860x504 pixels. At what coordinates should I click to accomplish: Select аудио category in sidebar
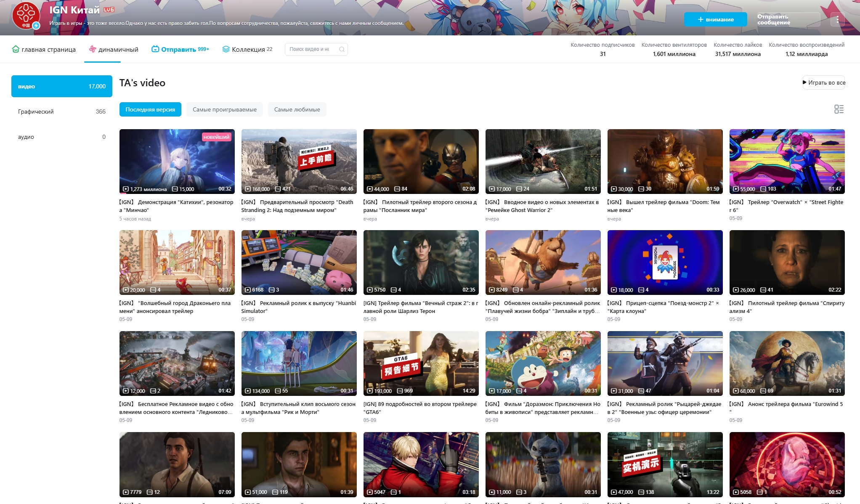tap(62, 137)
